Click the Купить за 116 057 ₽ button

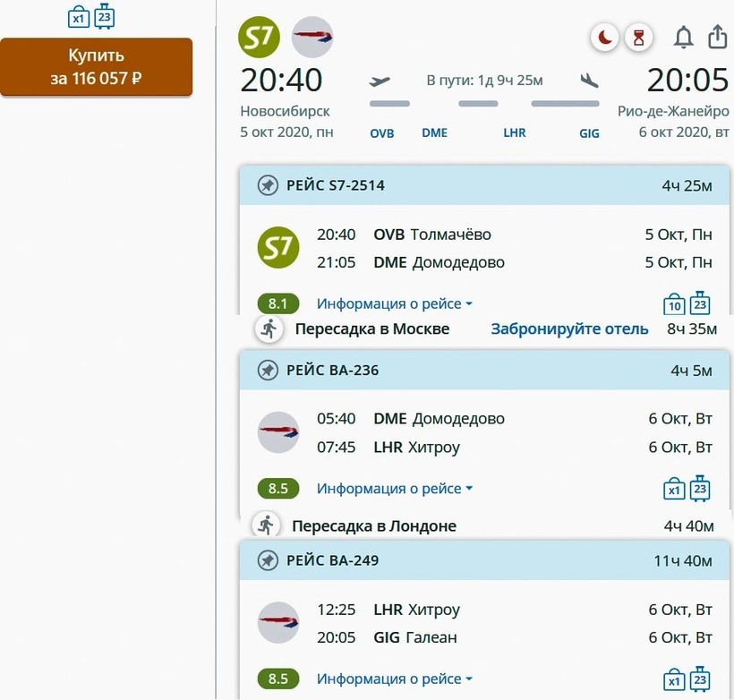click(96, 67)
